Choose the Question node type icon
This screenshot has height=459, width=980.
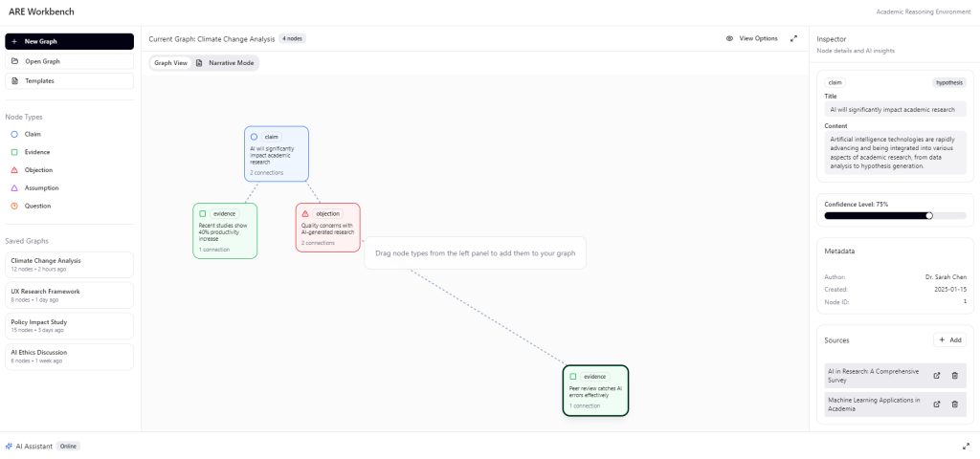(x=15, y=206)
